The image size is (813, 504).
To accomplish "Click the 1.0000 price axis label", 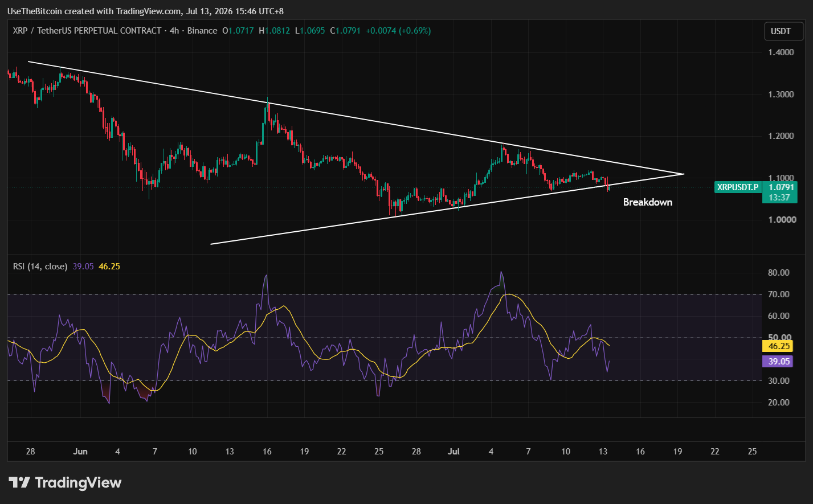I will pyautogui.click(x=781, y=220).
